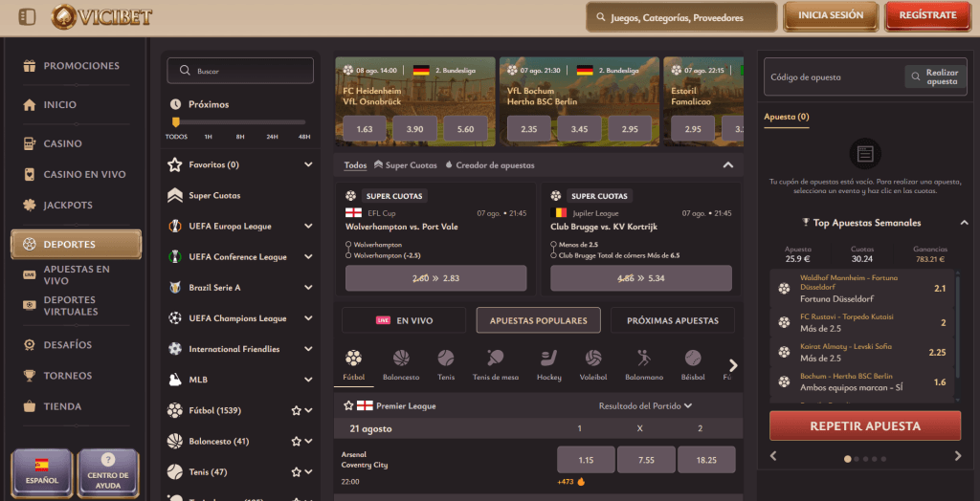Screen dimensions: 980x501
Task: Select Creador de apuestas tab
Action: (489, 165)
